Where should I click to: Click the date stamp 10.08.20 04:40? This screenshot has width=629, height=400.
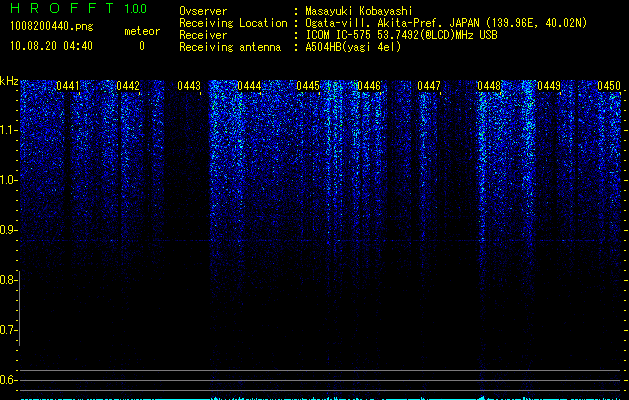coord(51,46)
